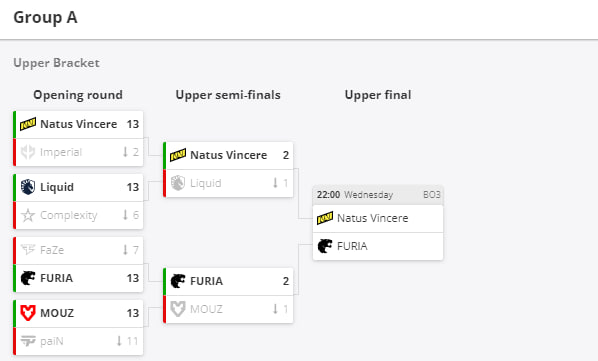598x361 pixels.
Task: Click Natus Vincere logo in upper final
Action: [x=325, y=218]
